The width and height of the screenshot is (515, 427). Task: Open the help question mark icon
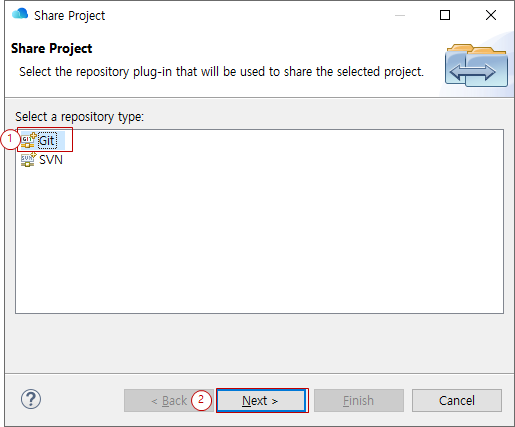[31, 399]
